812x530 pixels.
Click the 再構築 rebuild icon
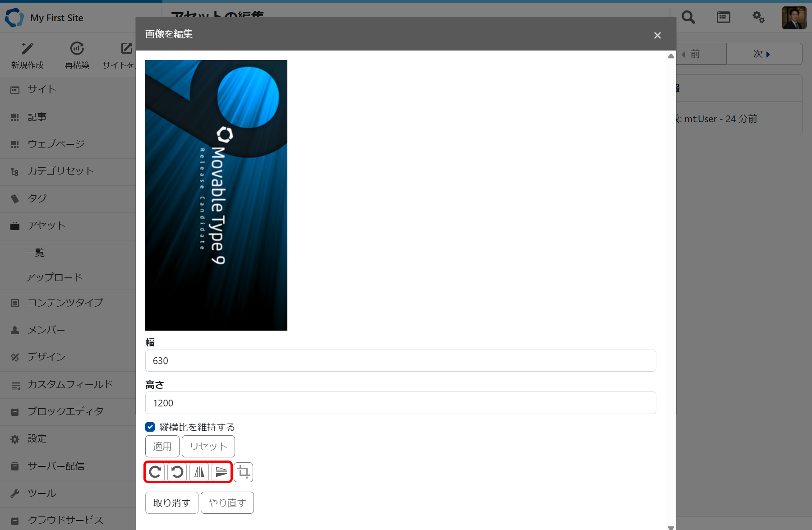pyautogui.click(x=77, y=48)
